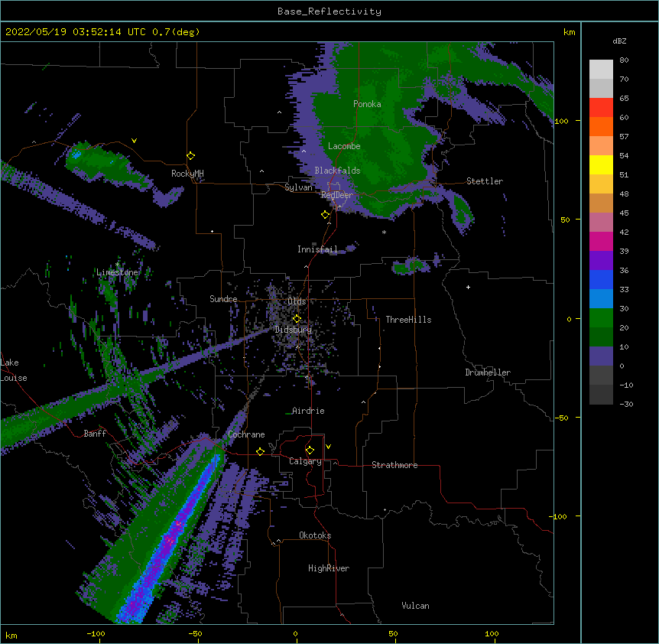Click the yellow diamond marker in Calgary
The height and width of the screenshot is (644, 659).
pyautogui.click(x=310, y=450)
